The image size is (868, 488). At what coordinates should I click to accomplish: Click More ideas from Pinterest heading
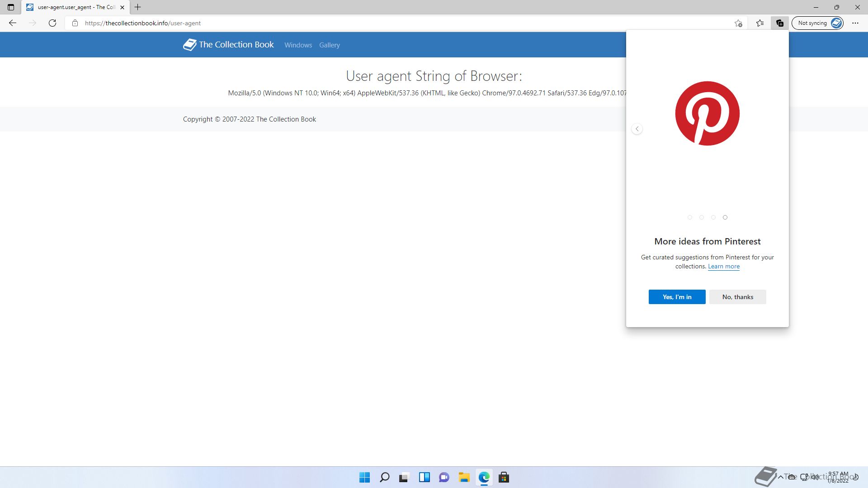pos(708,241)
